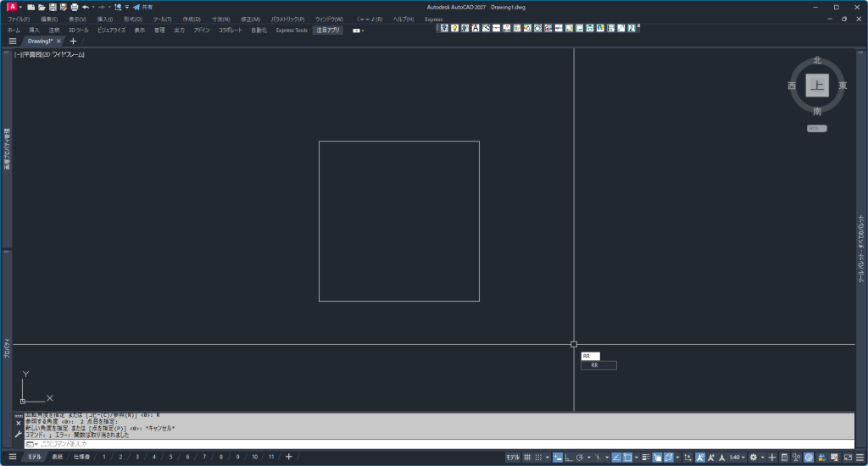Screen dimensions: 868x466
Task: Click the Customization hamburger icon in status bar
Action: [x=860, y=458]
